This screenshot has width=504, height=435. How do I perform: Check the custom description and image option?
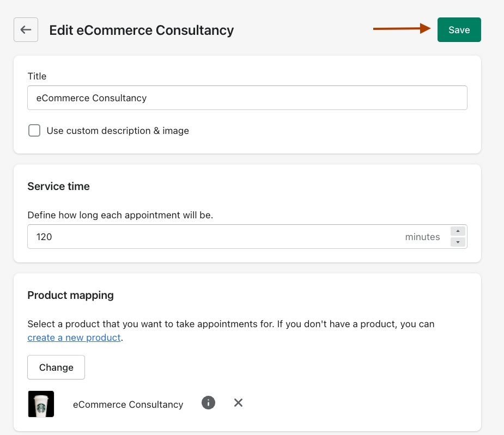point(34,131)
